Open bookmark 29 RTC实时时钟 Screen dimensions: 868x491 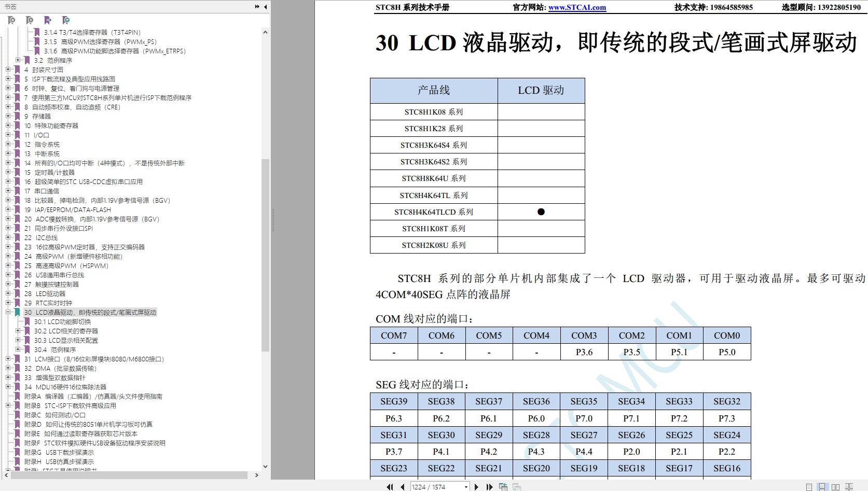pyautogui.click(x=48, y=303)
